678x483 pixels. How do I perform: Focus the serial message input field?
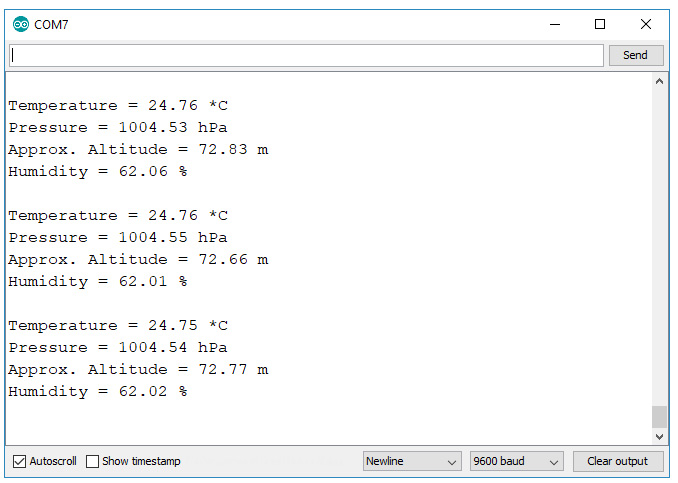point(306,55)
